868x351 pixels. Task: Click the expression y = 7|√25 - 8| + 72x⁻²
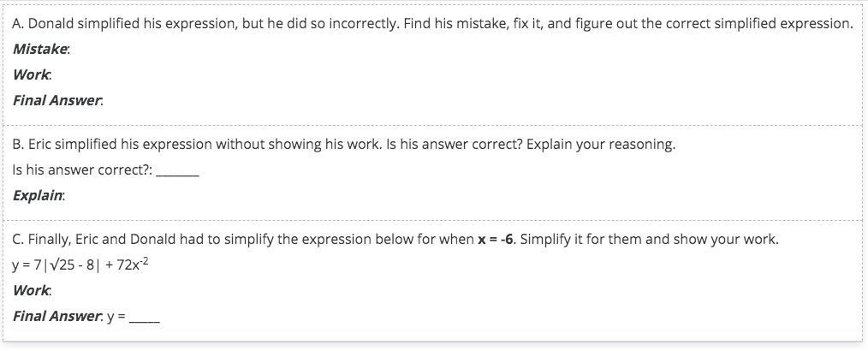[x=80, y=265]
